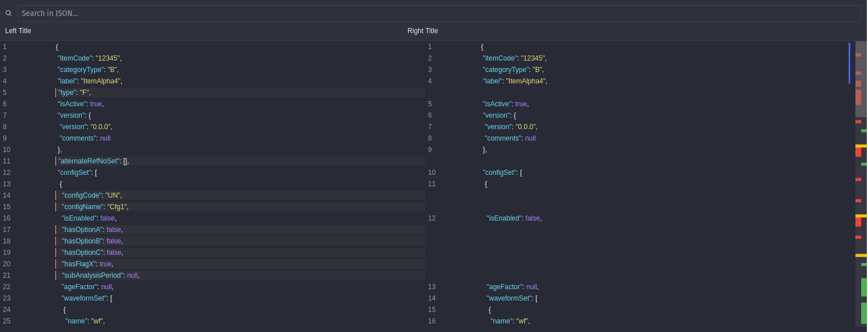Click right pane "version": "0.0.0" line
This screenshot has width=868, height=332.
(511, 127)
